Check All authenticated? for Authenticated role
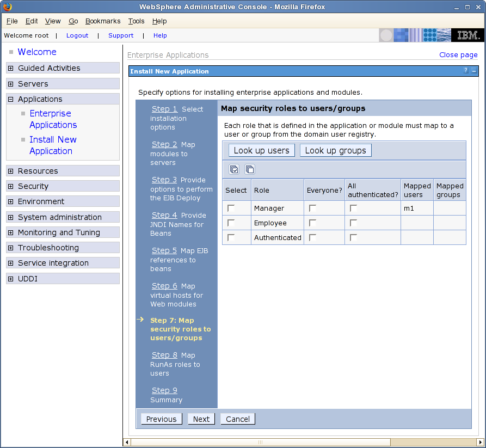The image size is (486, 448). [353, 238]
